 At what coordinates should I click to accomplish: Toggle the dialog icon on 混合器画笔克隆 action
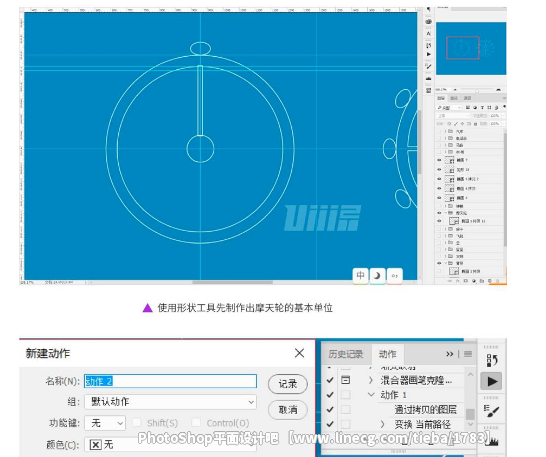[x=345, y=380]
